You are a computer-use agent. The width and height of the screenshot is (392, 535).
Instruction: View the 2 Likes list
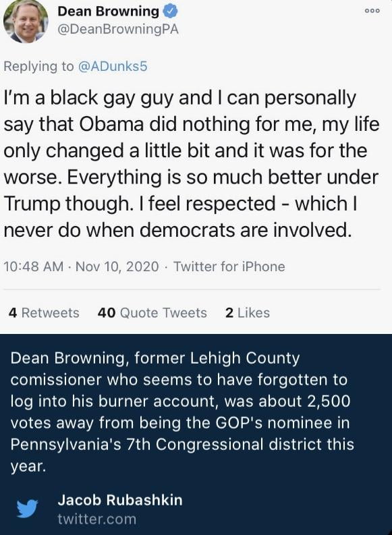pyautogui.click(x=248, y=312)
